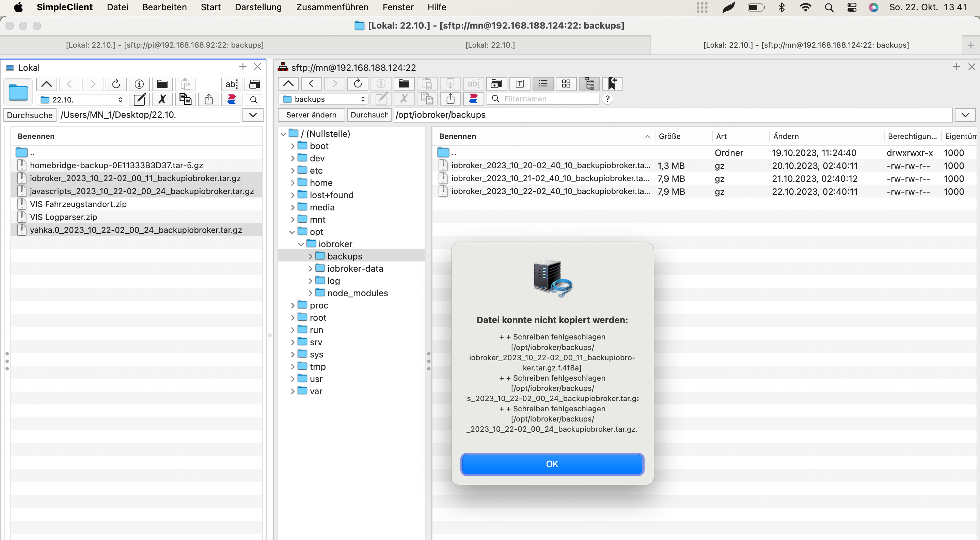
Task: Click the add bookmark icon in remote toolbar
Action: (612, 84)
